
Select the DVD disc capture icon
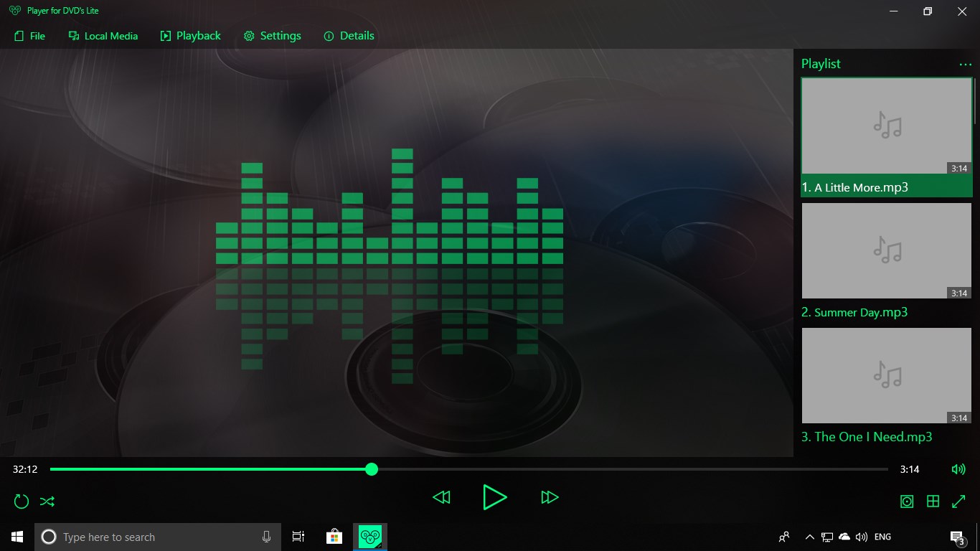[906, 501]
